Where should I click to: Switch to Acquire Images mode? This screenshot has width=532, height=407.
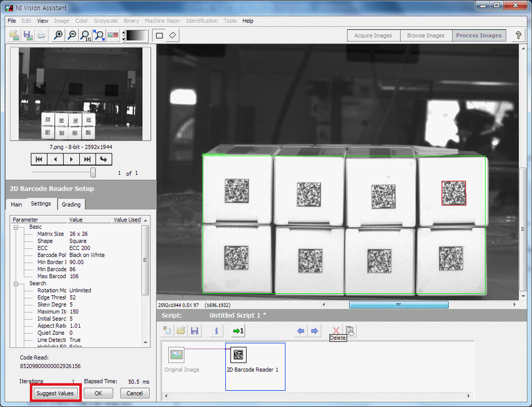[x=373, y=36]
